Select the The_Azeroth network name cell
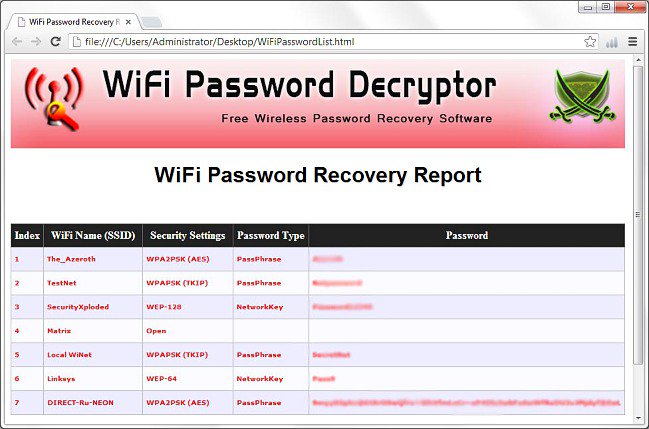 click(69, 259)
